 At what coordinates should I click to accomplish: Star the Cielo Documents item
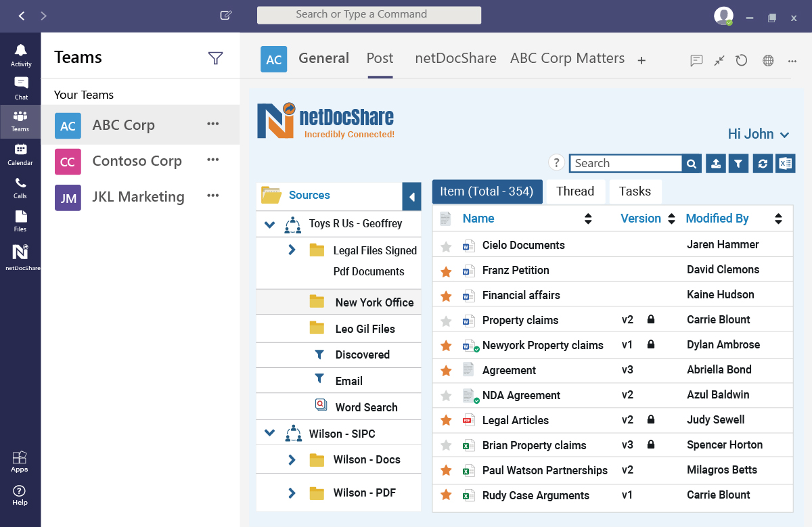[x=446, y=246]
